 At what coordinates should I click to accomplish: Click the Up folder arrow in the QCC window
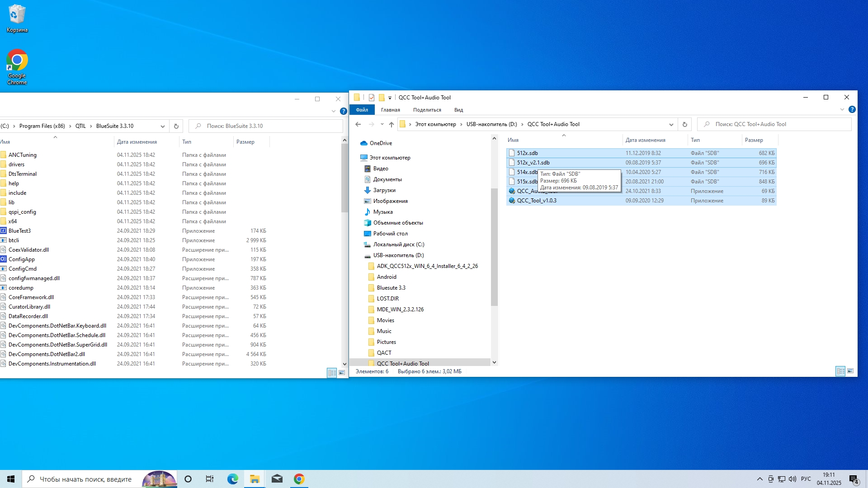392,124
